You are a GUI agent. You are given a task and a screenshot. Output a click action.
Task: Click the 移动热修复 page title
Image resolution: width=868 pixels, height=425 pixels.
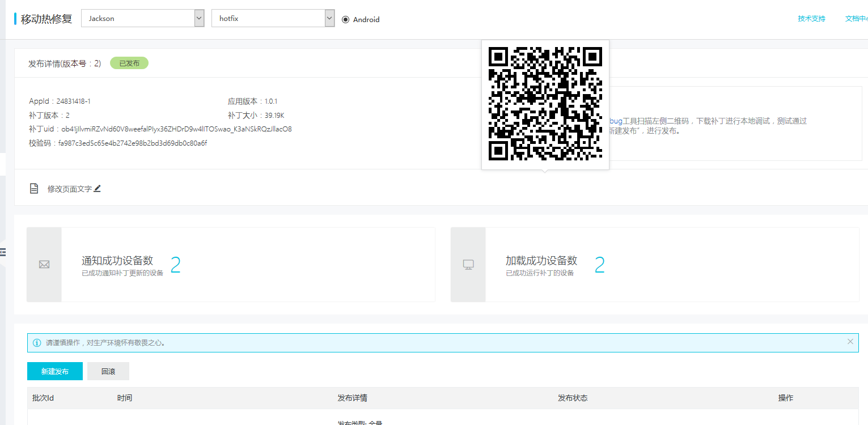coord(46,19)
